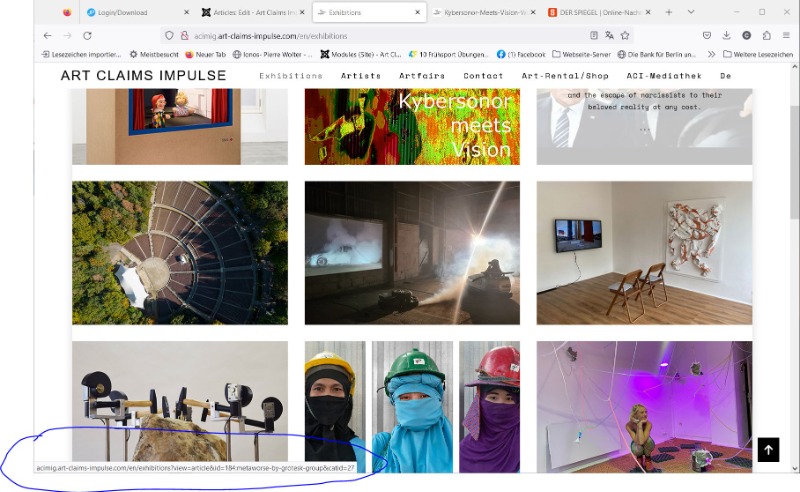Screen dimensions: 800x492
Task: Bookmark this page with the star
Action: pos(624,35)
